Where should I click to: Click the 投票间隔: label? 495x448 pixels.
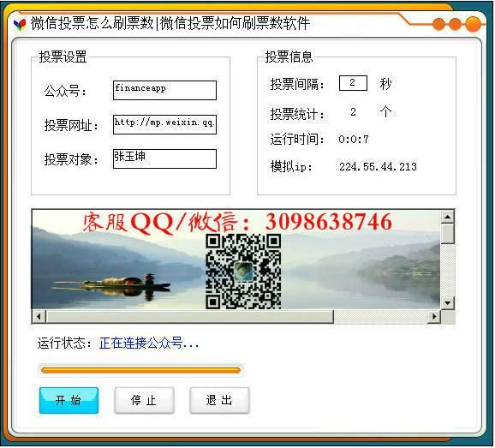(297, 84)
